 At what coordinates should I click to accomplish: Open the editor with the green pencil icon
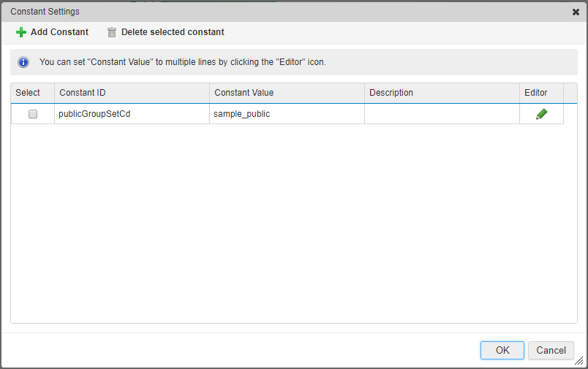pyautogui.click(x=541, y=114)
